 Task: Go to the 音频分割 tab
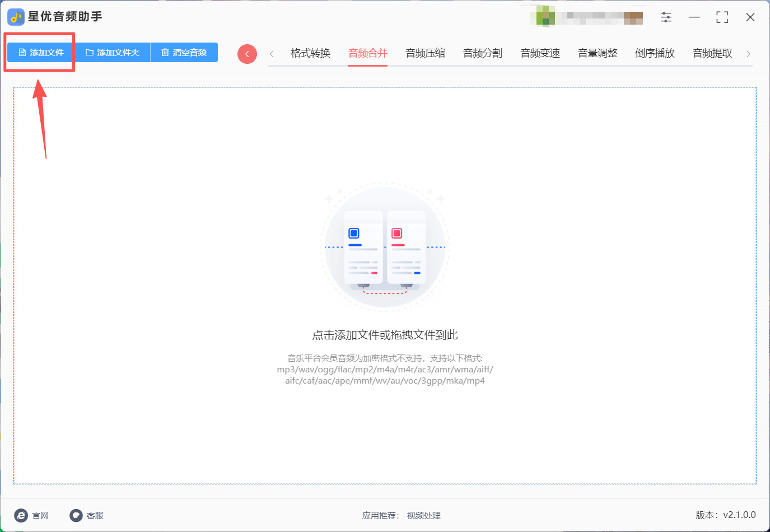483,53
